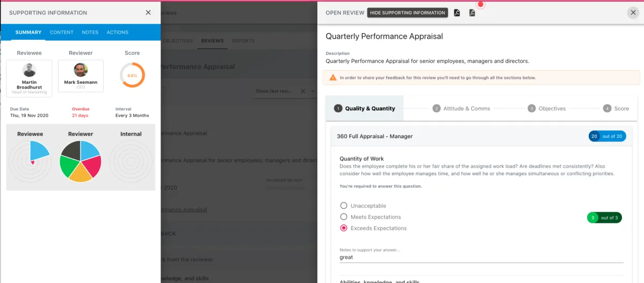Click the rightmost PDF export icon
Viewport: 644px width, 283px height.
click(472, 13)
